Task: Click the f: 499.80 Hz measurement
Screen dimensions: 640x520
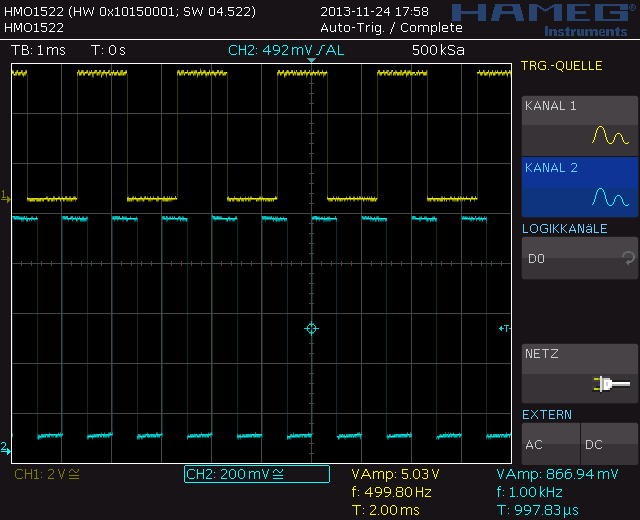Action: (391, 492)
